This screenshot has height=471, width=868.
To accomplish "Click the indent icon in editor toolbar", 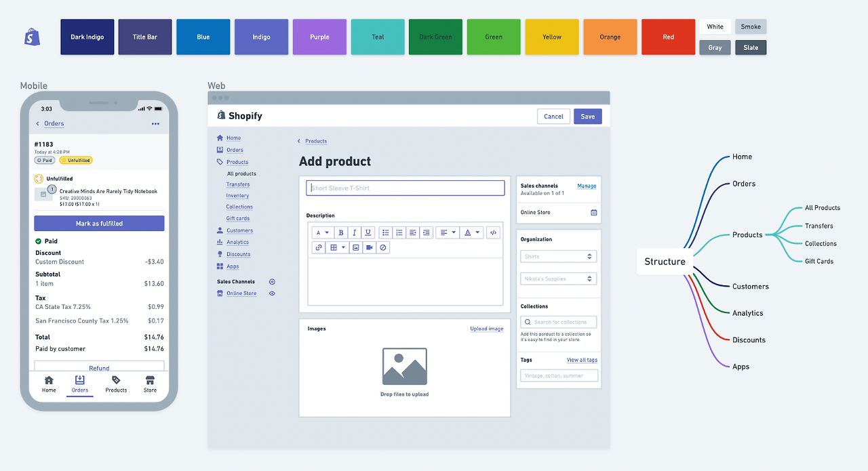I will pos(426,232).
